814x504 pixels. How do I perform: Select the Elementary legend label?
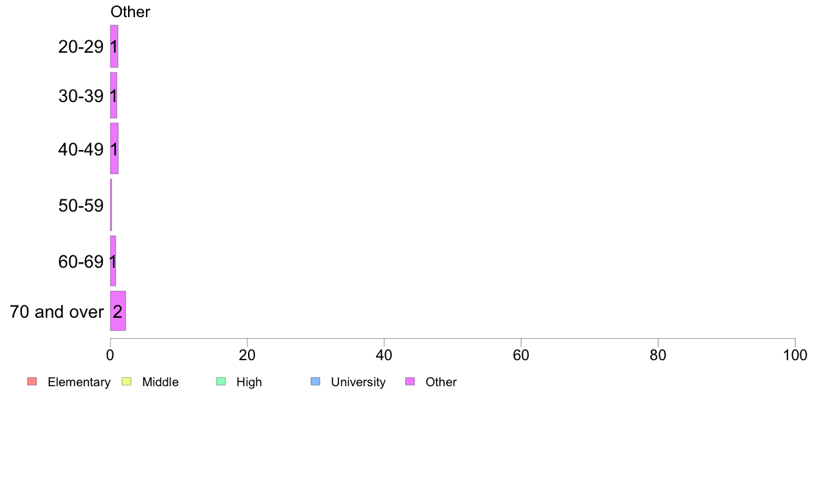tap(79, 382)
